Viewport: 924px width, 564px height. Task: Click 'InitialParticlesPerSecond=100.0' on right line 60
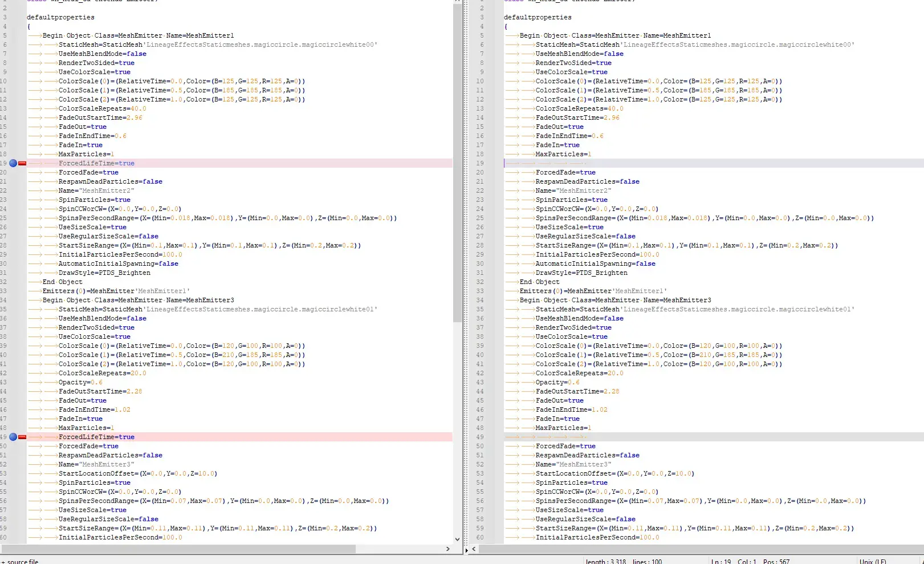click(597, 537)
